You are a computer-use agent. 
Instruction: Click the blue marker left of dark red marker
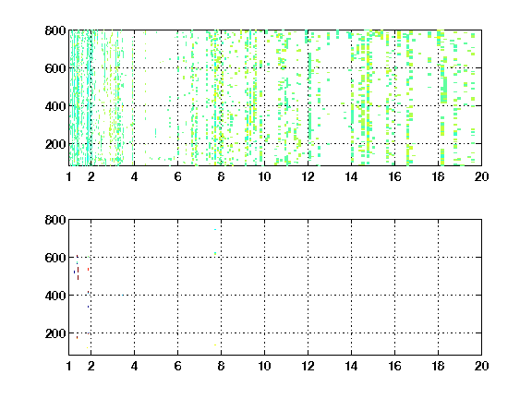coord(74,272)
